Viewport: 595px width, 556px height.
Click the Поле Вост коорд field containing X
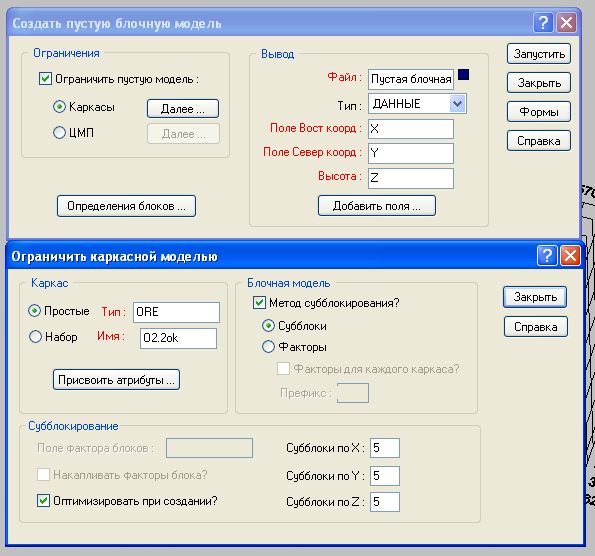click(411, 129)
